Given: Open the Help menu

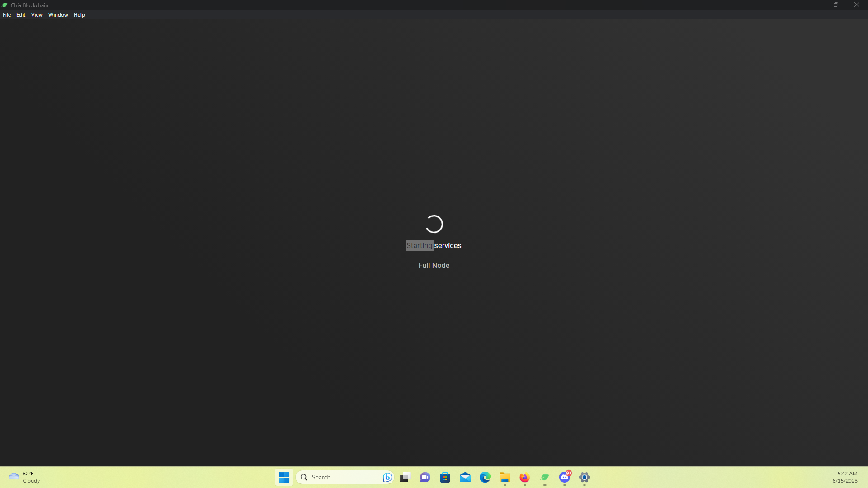Looking at the screenshot, I should point(79,14).
